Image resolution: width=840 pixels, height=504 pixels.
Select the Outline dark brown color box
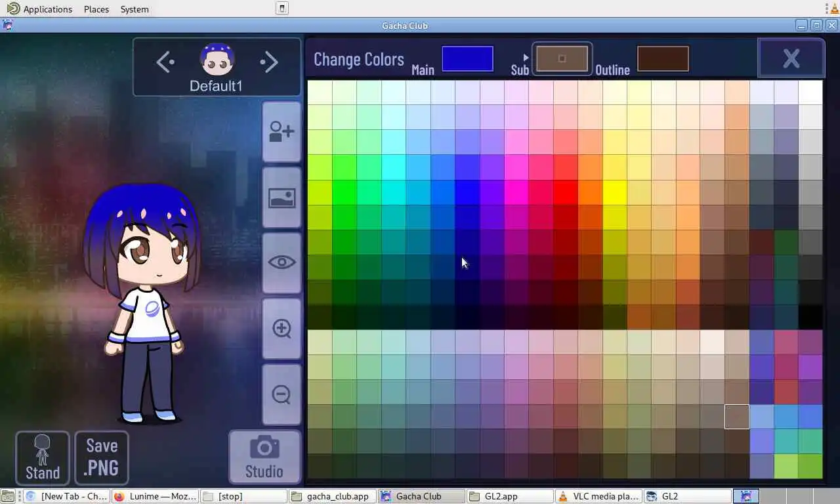[x=663, y=58]
